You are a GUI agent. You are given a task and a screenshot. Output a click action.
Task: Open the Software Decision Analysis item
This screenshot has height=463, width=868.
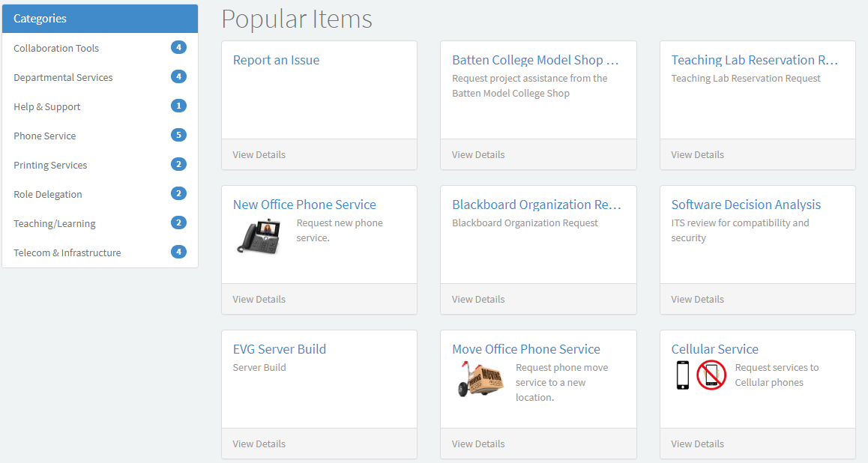coord(746,205)
